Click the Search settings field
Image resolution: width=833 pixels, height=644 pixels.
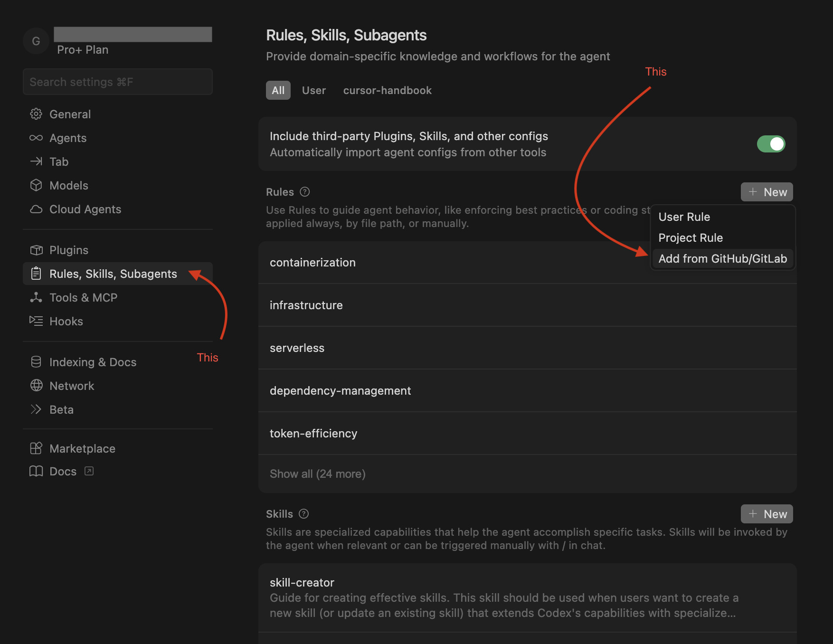point(117,82)
